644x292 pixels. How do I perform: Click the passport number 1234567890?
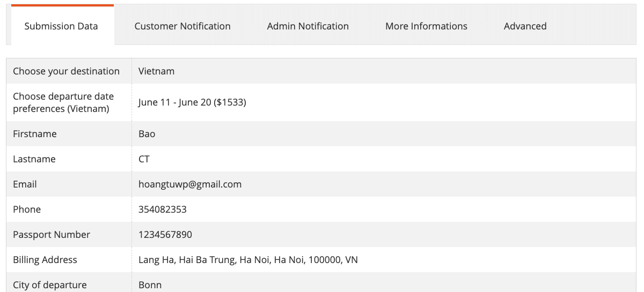(x=165, y=235)
